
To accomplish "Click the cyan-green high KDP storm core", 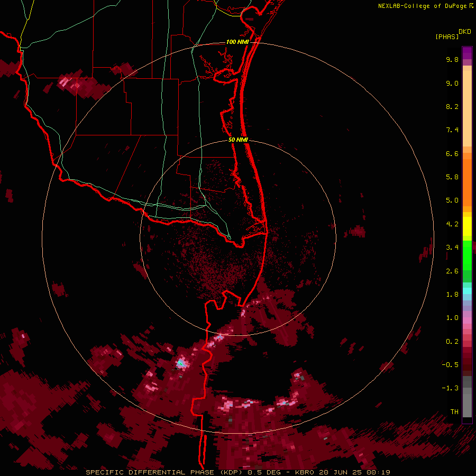I will [181, 363].
